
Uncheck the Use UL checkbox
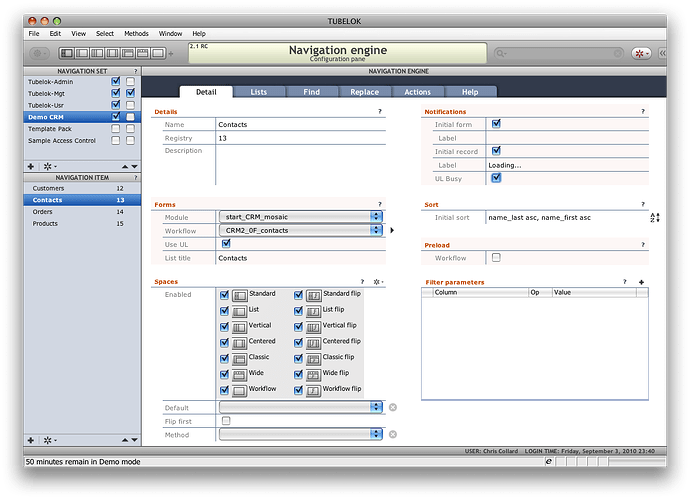click(226, 243)
